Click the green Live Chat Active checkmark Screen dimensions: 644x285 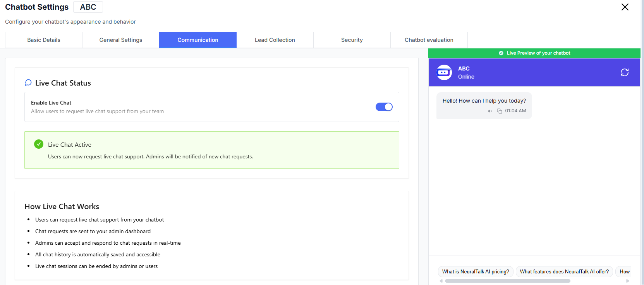point(39,144)
